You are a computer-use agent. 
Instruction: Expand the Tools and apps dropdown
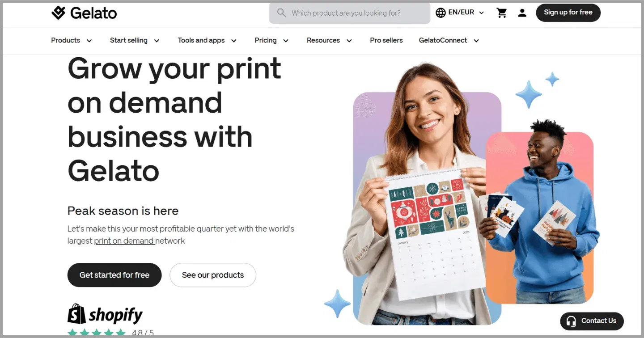[x=207, y=40]
